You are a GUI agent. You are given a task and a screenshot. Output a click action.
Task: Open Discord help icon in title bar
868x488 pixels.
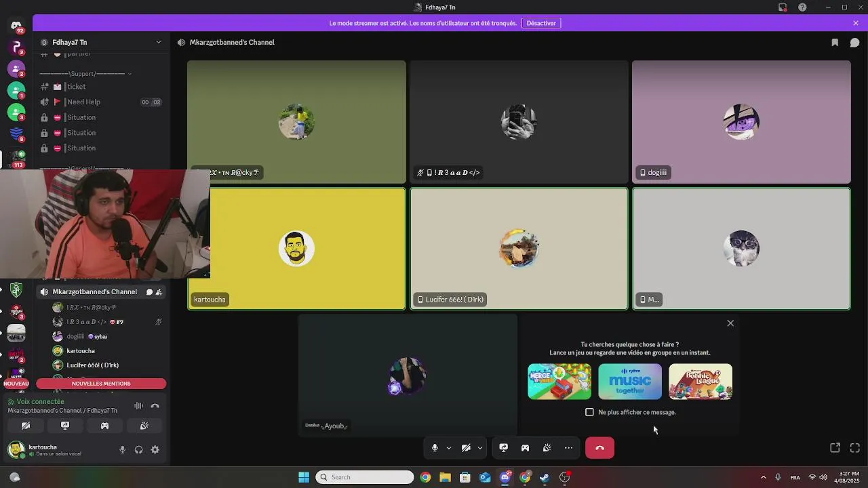click(802, 7)
